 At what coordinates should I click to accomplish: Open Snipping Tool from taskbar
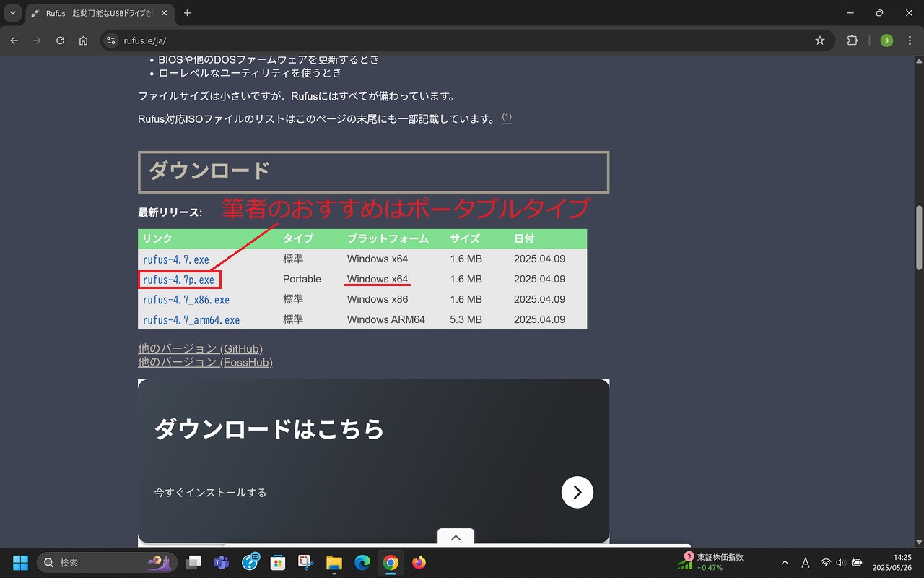tap(305, 562)
